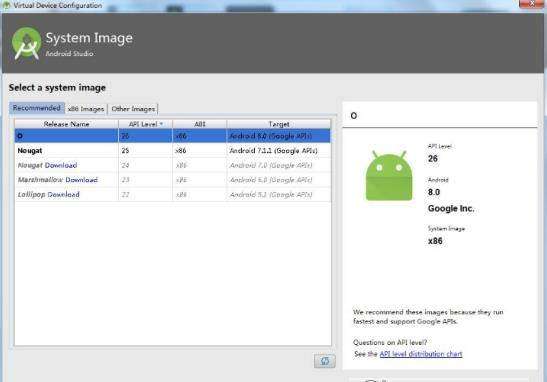The width and height of the screenshot is (547, 382).
Task: Click the green Android robot image
Action: 389,176
